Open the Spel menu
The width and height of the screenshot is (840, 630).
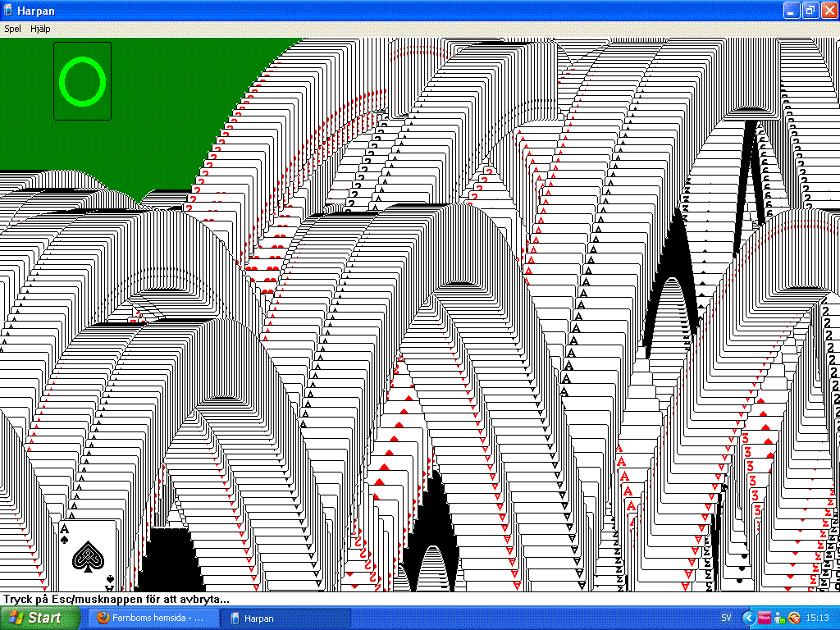coord(12,29)
